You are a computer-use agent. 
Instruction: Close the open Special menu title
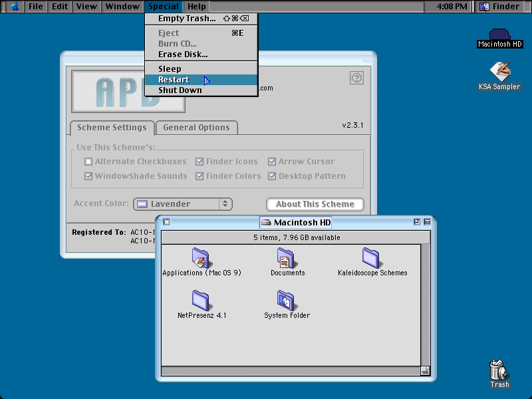pyautogui.click(x=163, y=7)
